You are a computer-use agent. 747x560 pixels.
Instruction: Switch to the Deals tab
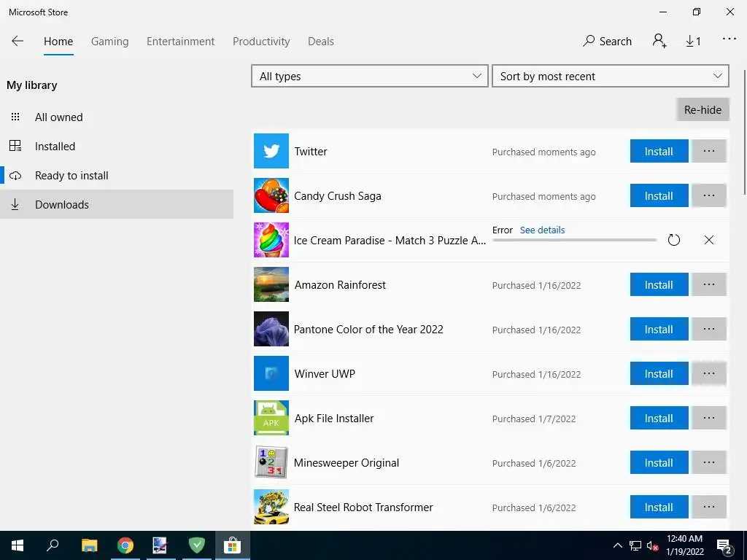(x=321, y=42)
